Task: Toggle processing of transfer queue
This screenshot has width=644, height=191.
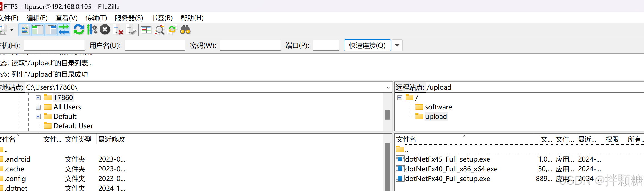Action: click(x=92, y=30)
